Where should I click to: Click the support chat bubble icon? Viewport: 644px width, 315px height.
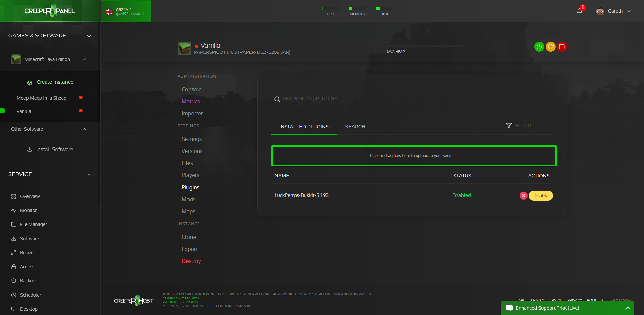[x=509, y=308]
